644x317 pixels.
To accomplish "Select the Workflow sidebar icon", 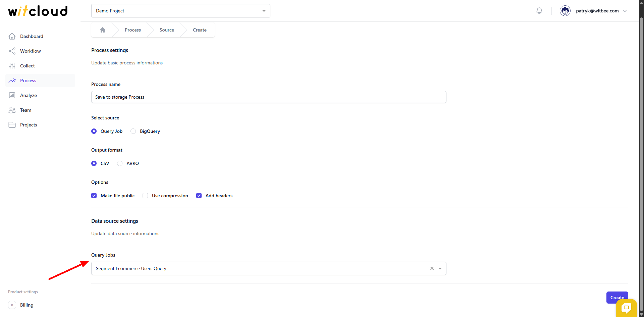I will [x=12, y=51].
